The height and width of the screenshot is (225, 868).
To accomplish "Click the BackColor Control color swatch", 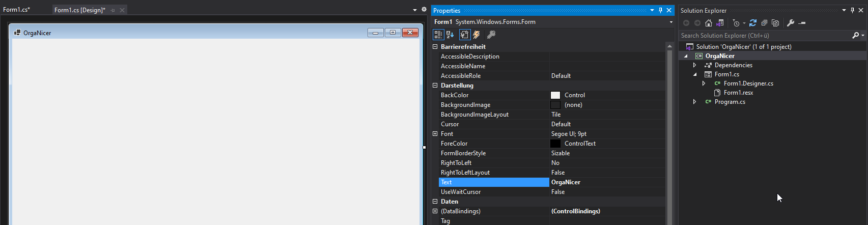I will tap(555, 95).
